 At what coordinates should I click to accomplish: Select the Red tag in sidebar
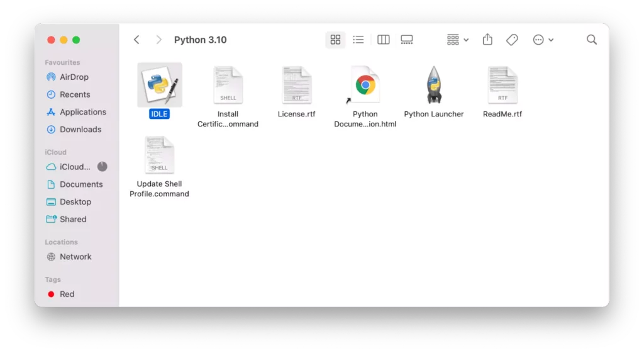67,294
